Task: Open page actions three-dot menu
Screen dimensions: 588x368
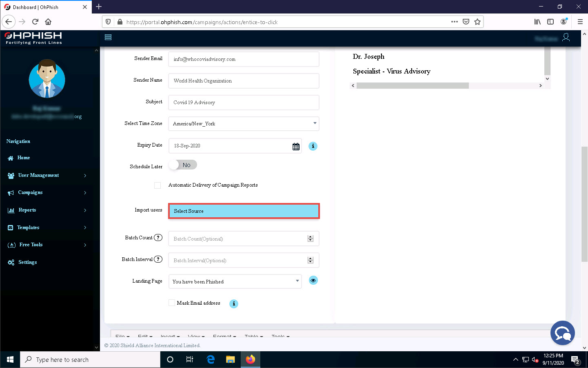Action: pyautogui.click(x=455, y=22)
